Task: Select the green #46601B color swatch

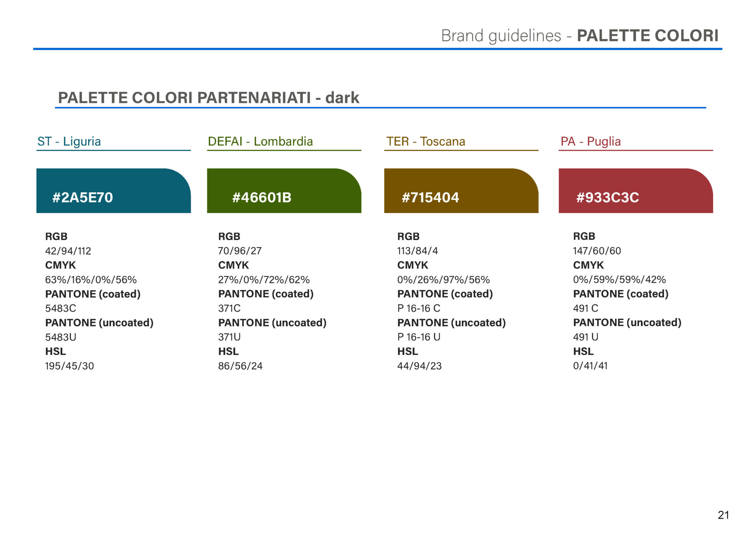Action: pos(284,191)
